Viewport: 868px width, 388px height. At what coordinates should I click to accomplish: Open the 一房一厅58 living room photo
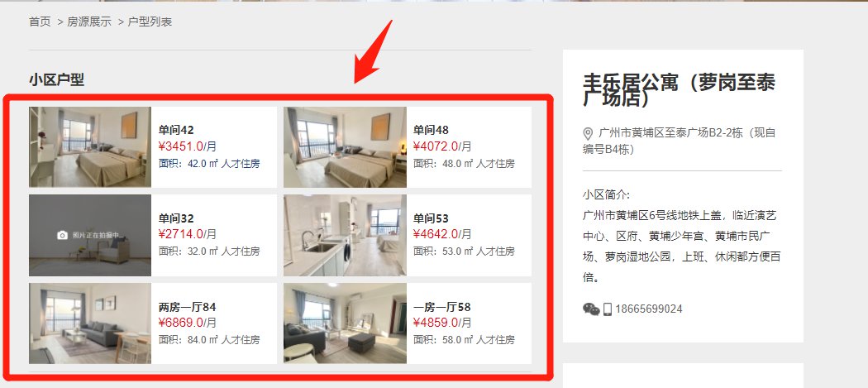pos(345,323)
